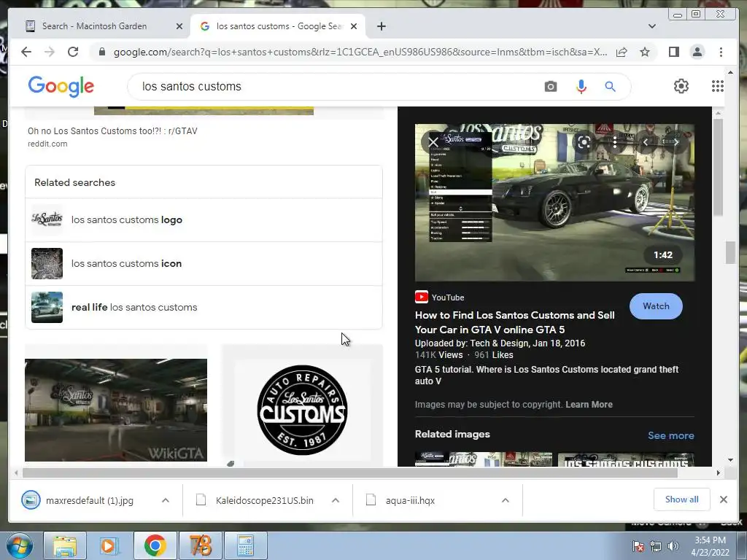Close the los santos customs tab

click(354, 26)
